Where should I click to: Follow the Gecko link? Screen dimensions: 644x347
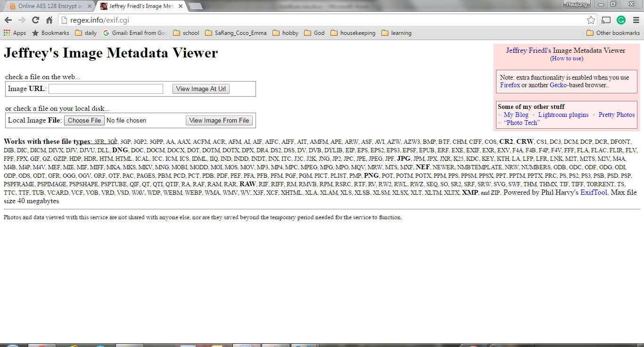[x=558, y=85]
